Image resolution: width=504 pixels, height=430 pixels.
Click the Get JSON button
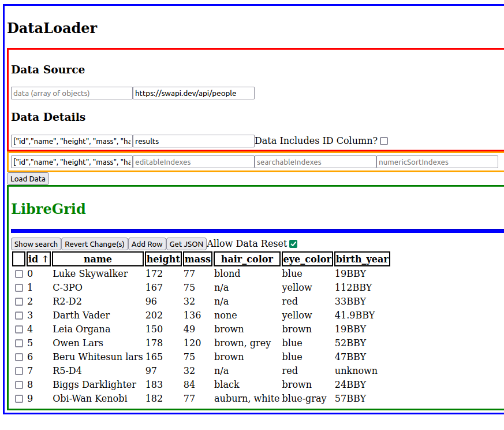186,243
